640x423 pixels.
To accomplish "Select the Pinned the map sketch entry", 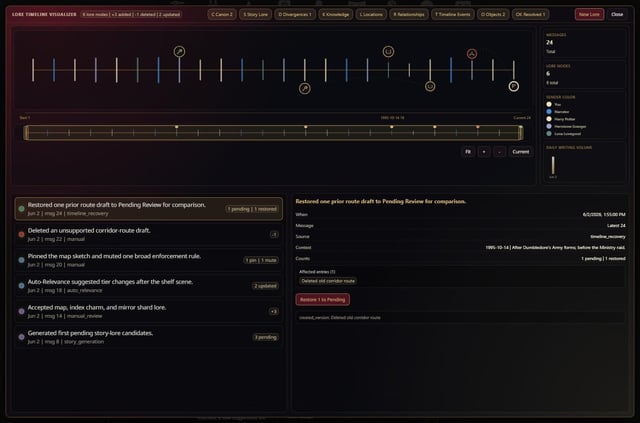I will click(149, 260).
